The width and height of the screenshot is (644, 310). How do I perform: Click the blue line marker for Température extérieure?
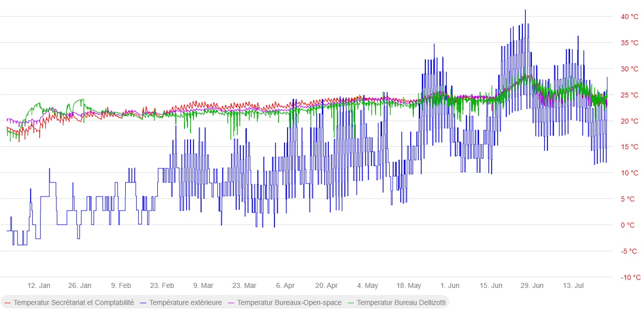(143, 303)
